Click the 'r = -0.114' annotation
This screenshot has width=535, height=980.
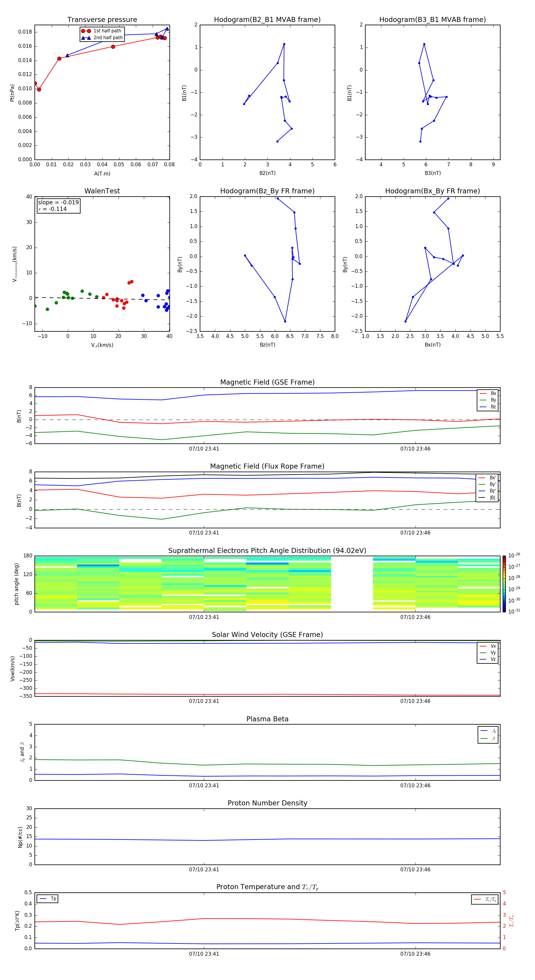pyautogui.click(x=53, y=209)
